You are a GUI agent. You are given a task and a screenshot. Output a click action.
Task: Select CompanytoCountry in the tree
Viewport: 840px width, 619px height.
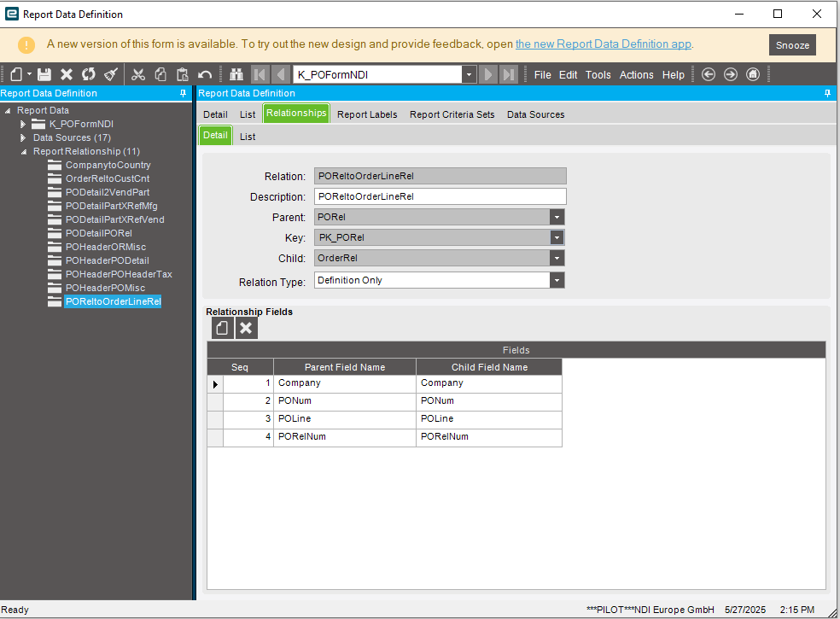108,165
